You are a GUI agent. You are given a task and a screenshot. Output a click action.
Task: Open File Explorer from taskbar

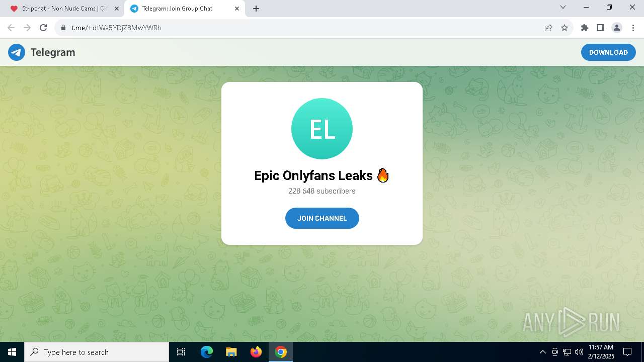[231, 352]
